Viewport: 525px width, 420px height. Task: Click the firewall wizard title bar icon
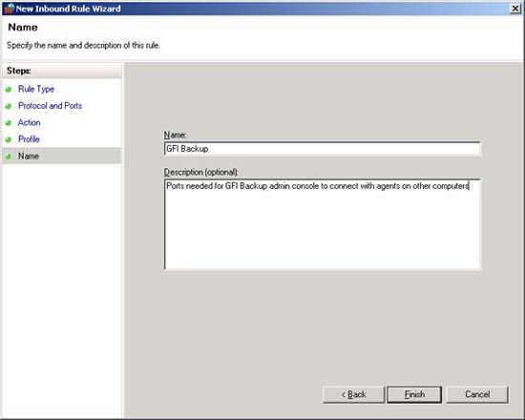[x=9, y=9]
